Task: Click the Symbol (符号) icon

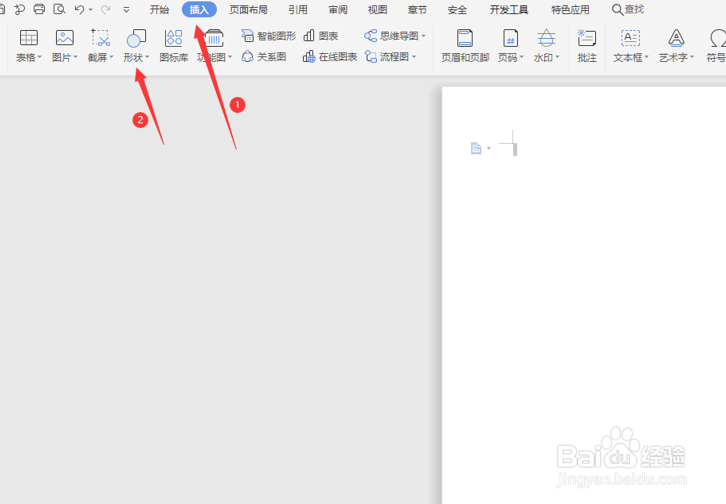Action: [x=717, y=38]
